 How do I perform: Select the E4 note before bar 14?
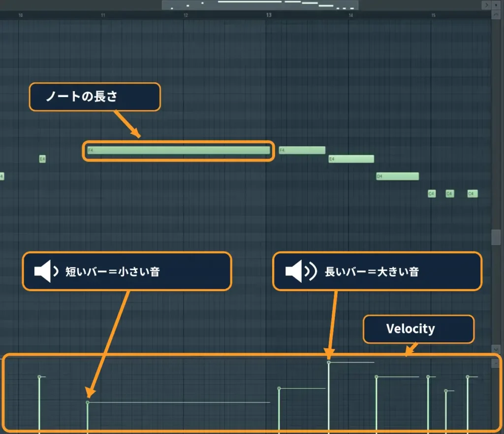point(351,159)
